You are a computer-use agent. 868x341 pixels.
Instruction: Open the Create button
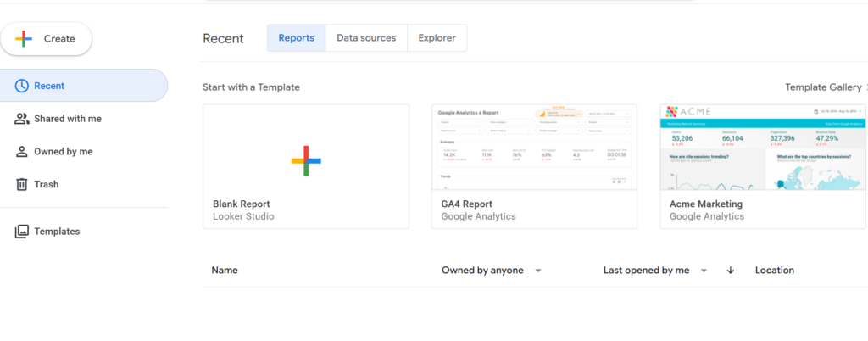tap(47, 39)
